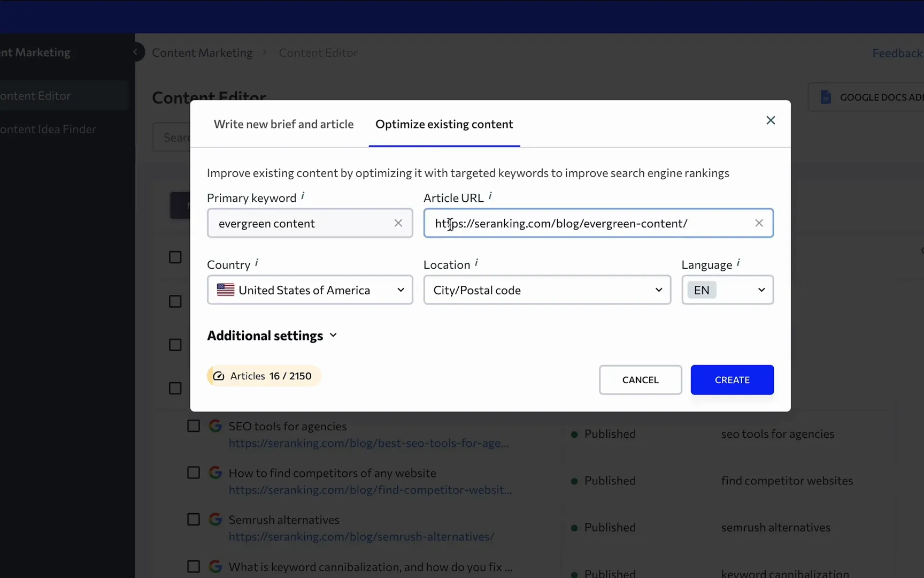Check the keyword cannibalization article checkbox

pyautogui.click(x=193, y=566)
